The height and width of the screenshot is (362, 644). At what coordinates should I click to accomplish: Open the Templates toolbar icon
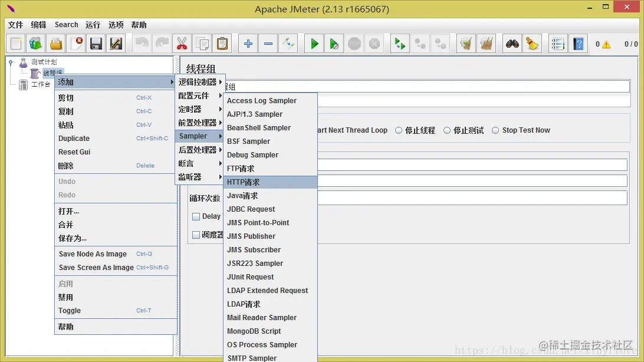36,44
